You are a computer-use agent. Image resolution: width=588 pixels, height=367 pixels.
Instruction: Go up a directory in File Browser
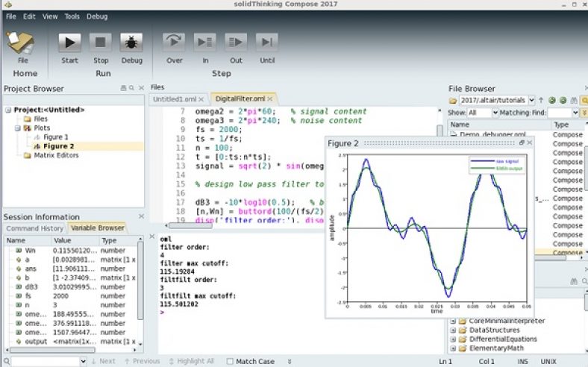[x=542, y=100]
